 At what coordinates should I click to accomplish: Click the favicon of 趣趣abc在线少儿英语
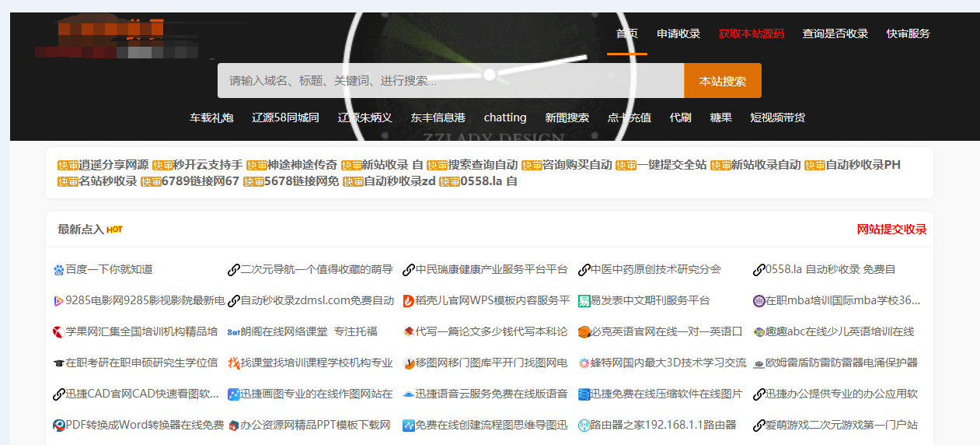click(x=759, y=332)
